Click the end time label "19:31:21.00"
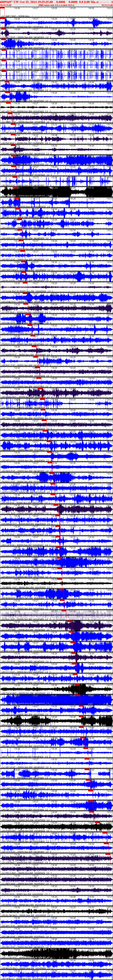The image size is (113, 980). point(107,5)
